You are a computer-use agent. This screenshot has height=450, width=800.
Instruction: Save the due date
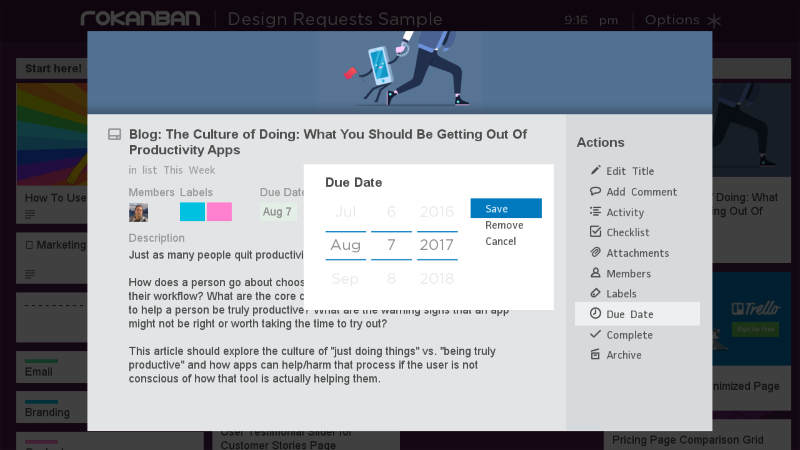click(x=506, y=208)
